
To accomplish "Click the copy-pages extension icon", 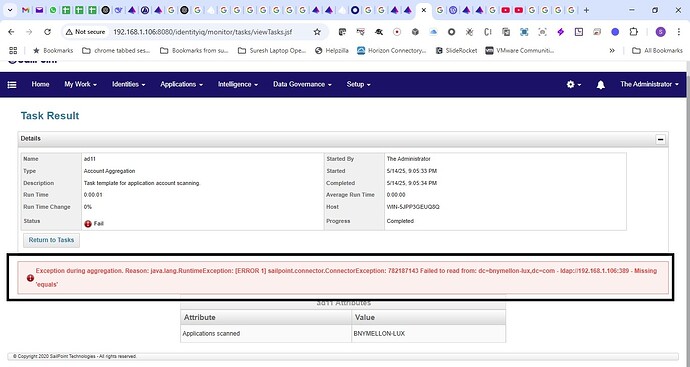I will pyautogui.click(x=506, y=32).
